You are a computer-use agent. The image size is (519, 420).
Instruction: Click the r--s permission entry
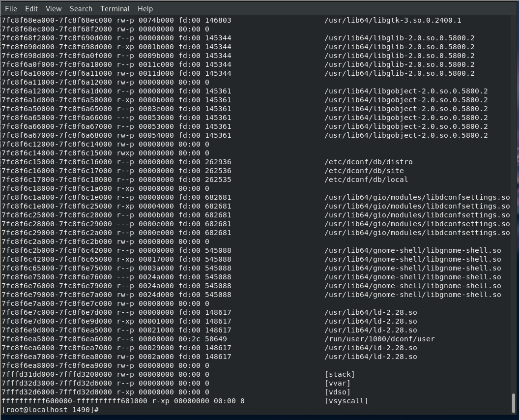125,339
